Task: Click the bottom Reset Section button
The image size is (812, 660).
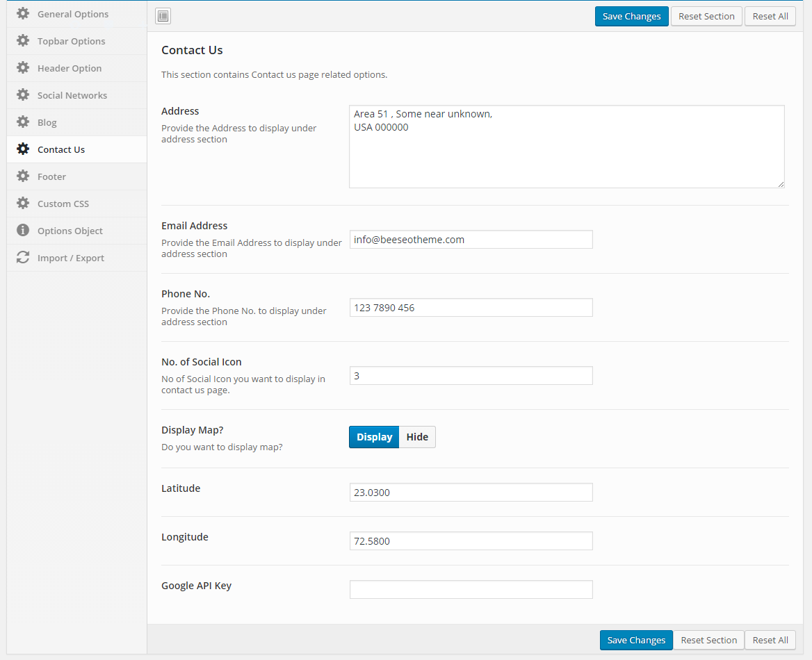Action: point(708,640)
